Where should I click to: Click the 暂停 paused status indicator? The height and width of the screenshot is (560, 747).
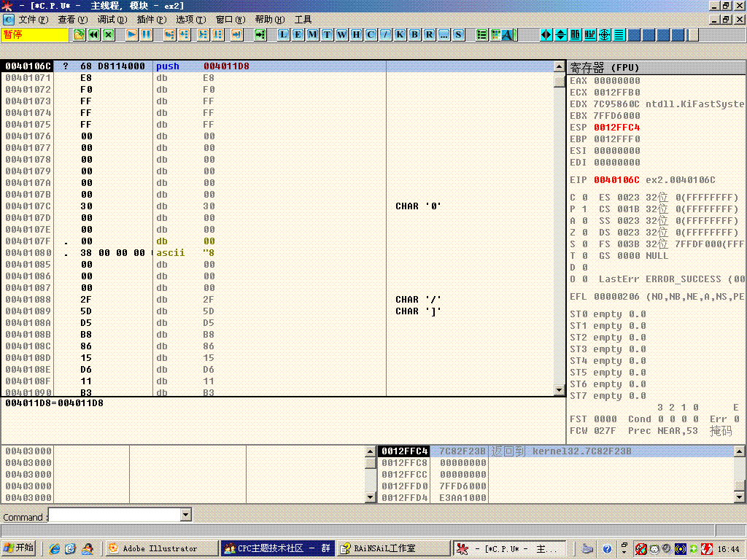tap(34, 35)
